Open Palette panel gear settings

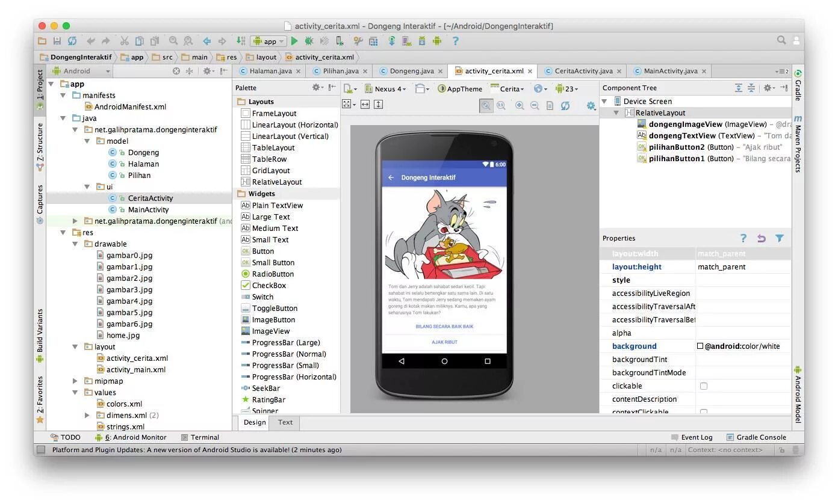point(317,88)
